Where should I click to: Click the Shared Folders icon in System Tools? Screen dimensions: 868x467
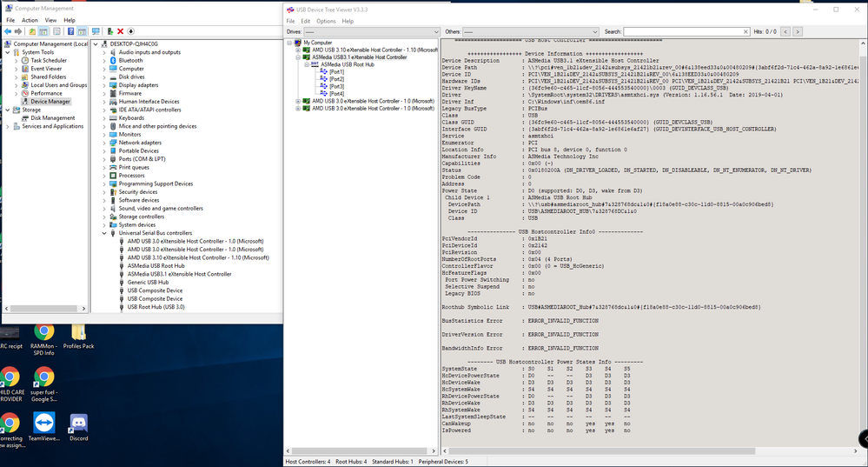click(25, 77)
